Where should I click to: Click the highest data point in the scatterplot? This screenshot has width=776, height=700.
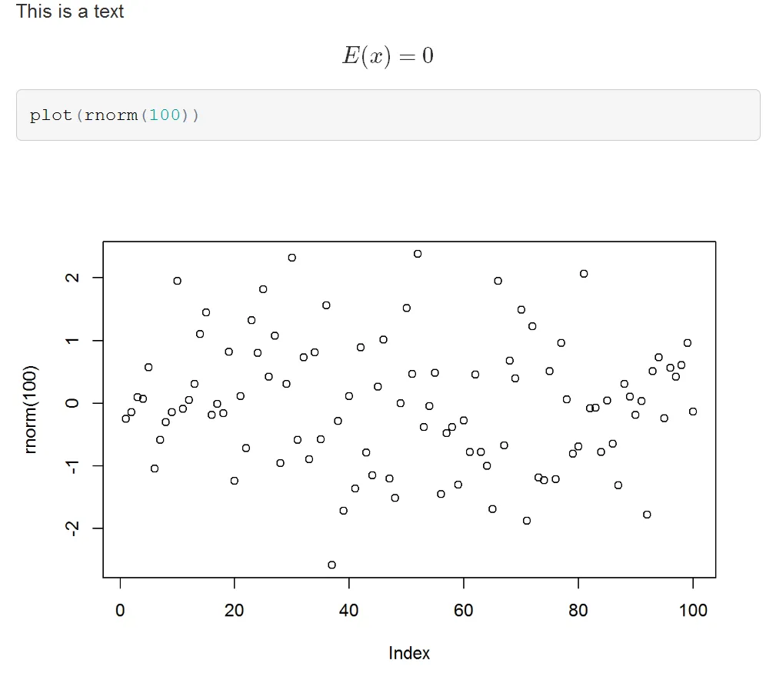(x=418, y=254)
